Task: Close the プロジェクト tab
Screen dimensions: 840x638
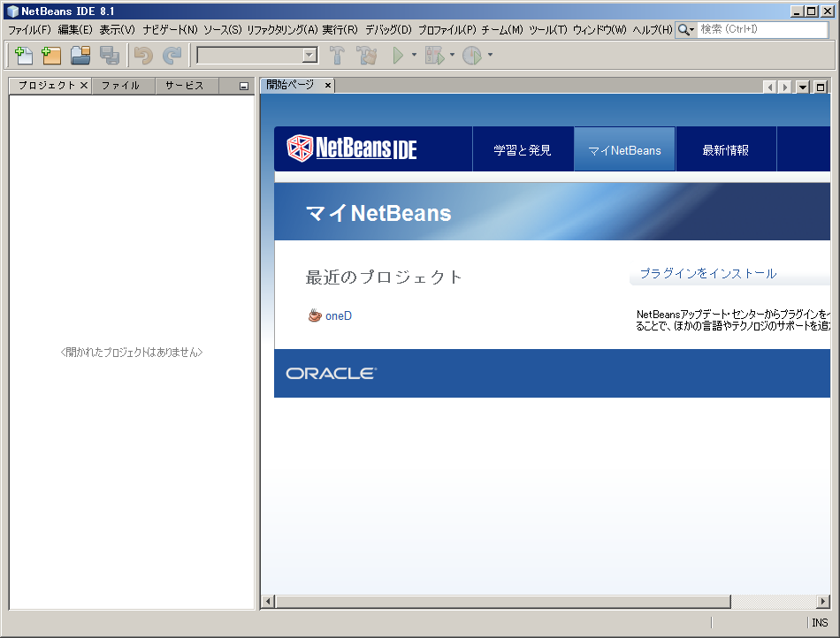Action: 84,86
